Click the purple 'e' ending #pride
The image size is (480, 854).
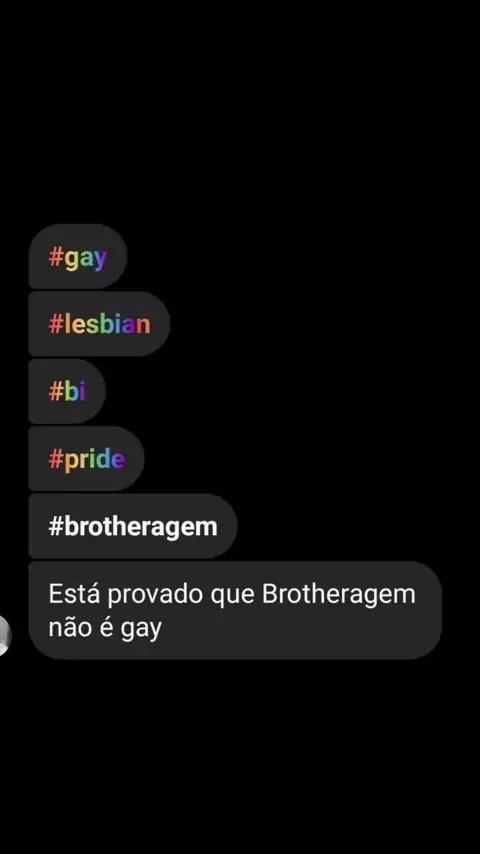point(118,461)
